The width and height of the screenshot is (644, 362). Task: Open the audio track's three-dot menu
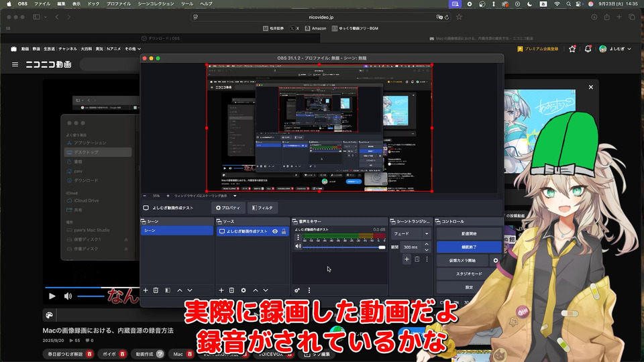(x=298, y=237)
